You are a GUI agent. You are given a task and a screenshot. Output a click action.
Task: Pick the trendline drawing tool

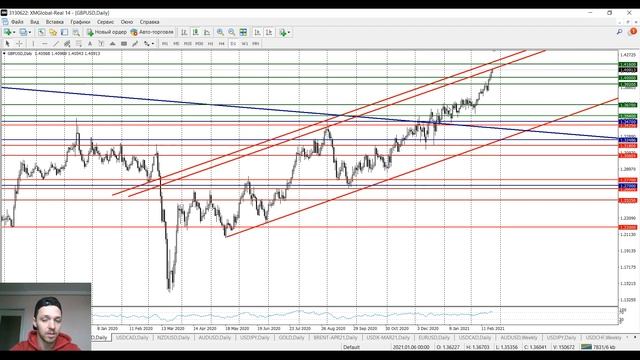[x=56, y=44]
